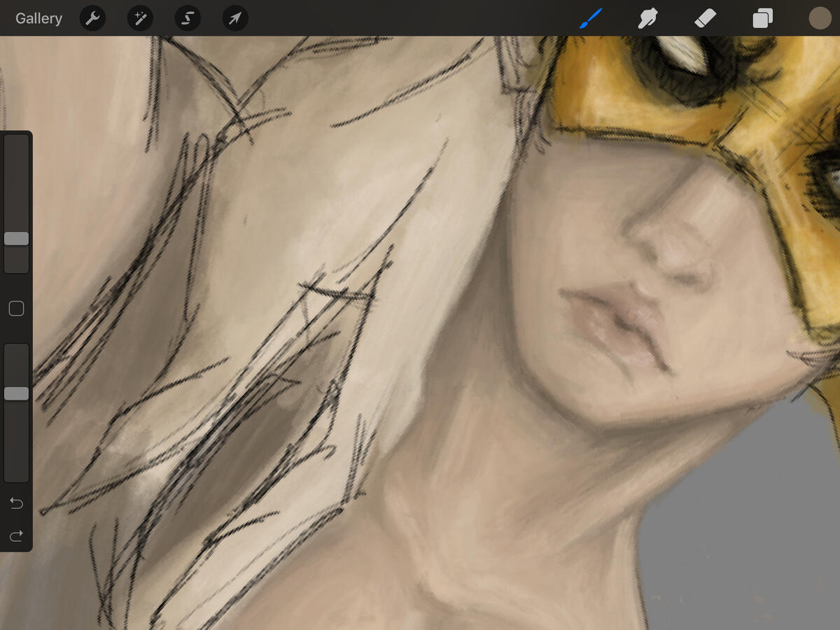
Task: Click the brush size slider handle
Action: [16, 239]
